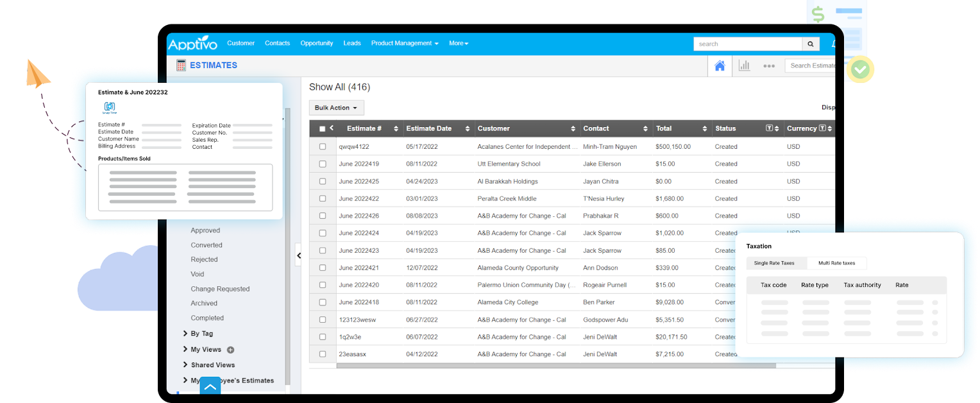Select the checkbox for June 2022421
The height and width of the screenshot is (403, 980).
[x=323, y=268]
